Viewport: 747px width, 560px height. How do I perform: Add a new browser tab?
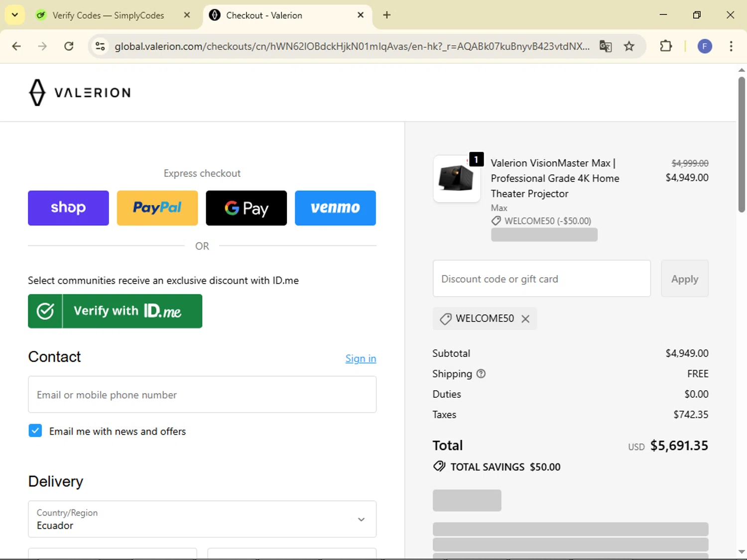[386, 15]
